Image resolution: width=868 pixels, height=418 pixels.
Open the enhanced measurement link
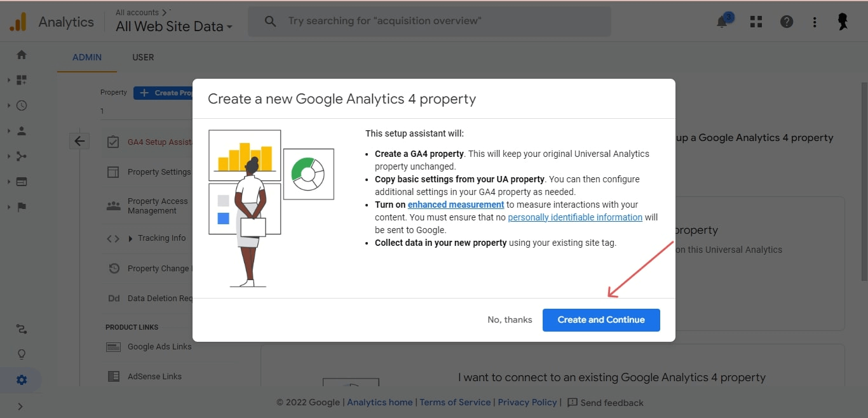pyautogui.click(x=456, y=205)
